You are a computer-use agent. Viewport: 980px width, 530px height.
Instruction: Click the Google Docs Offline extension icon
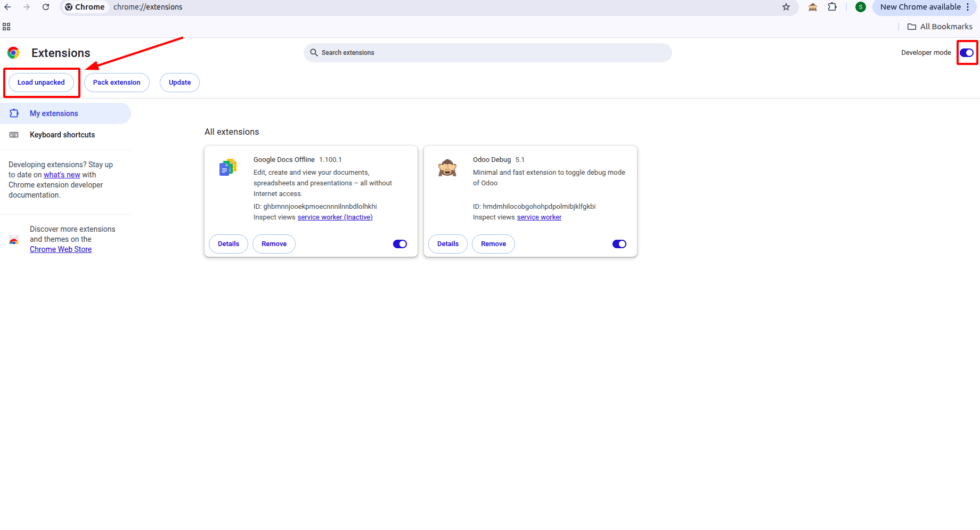227,167
